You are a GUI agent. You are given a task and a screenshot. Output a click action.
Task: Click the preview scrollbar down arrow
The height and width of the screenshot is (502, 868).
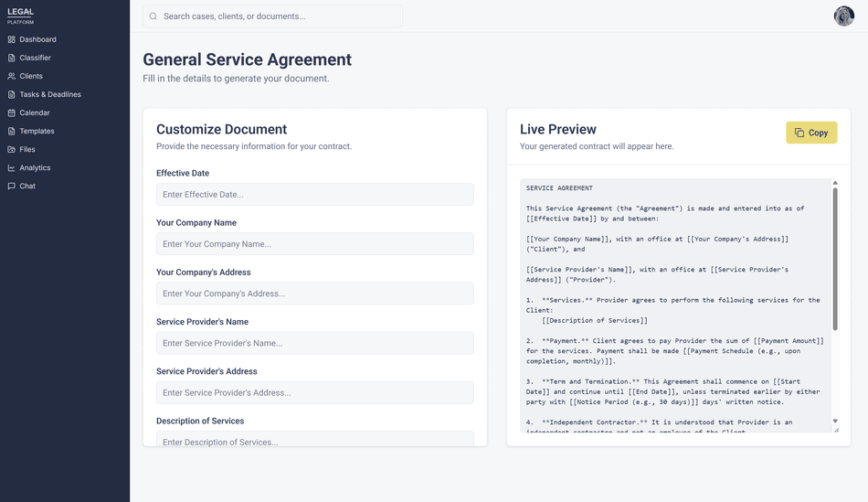(x=835, y=422)
